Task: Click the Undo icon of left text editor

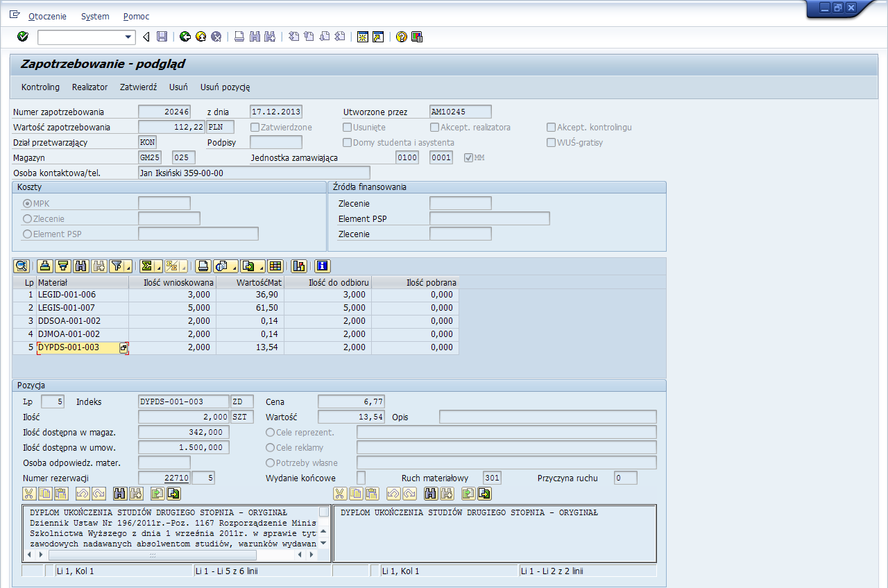Action: (x=83, y=494)
